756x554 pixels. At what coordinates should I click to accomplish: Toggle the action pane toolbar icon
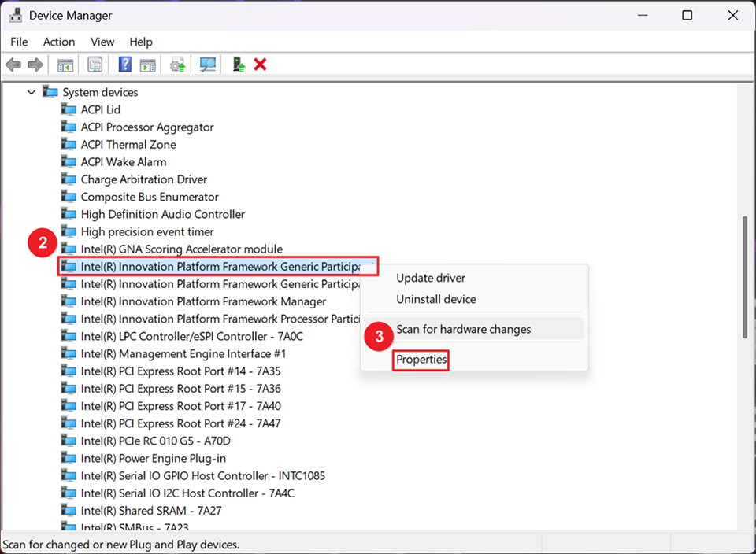[148, 65]
